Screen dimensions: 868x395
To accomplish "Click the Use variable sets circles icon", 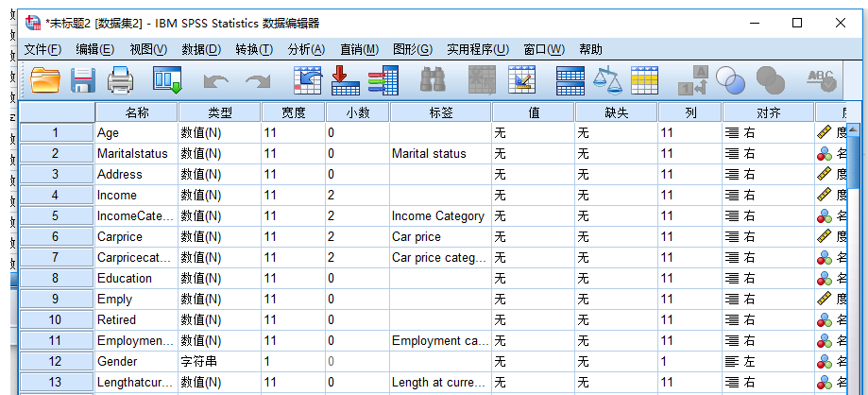I will [x=730, y=80].
